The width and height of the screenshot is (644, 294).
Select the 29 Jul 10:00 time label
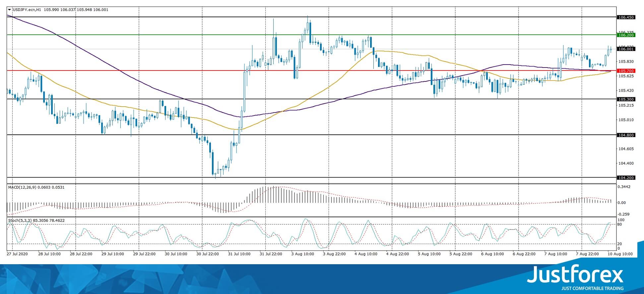113,254
